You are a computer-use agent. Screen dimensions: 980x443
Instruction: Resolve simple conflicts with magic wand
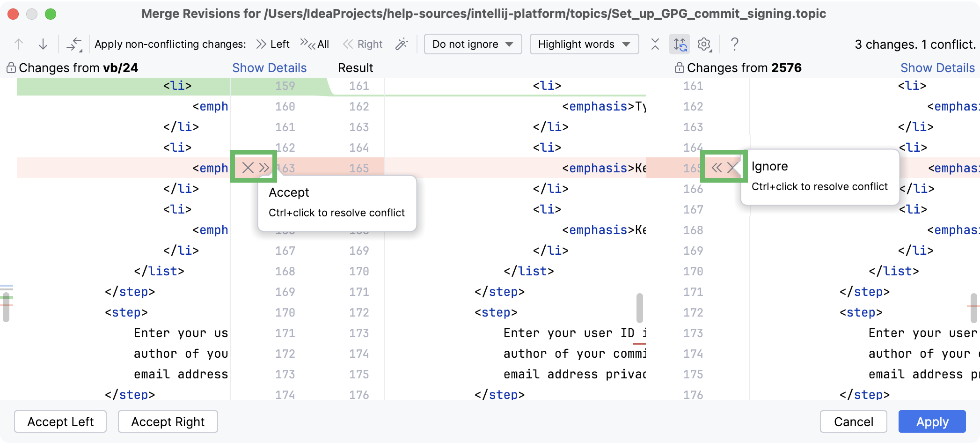pyautogui.click(x=402, y=44)
